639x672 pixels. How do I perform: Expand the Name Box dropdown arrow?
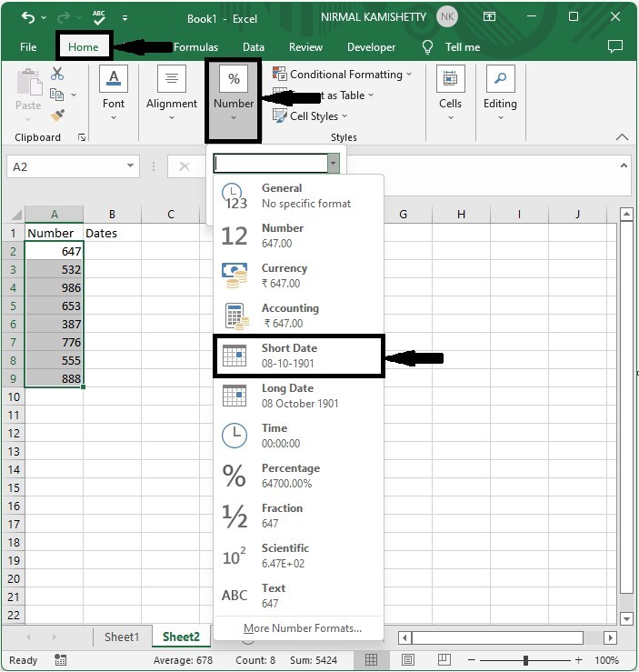130,165
